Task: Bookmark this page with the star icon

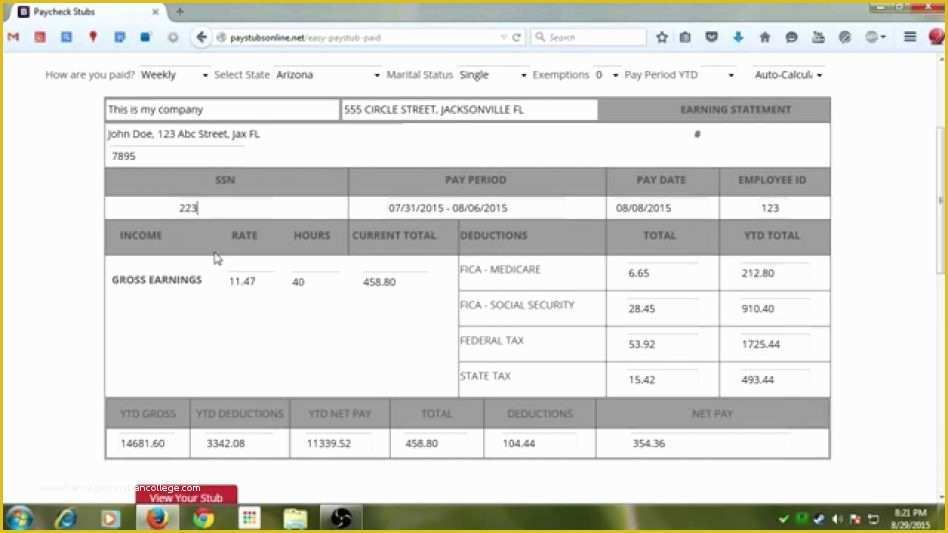Action: point(662,37)
